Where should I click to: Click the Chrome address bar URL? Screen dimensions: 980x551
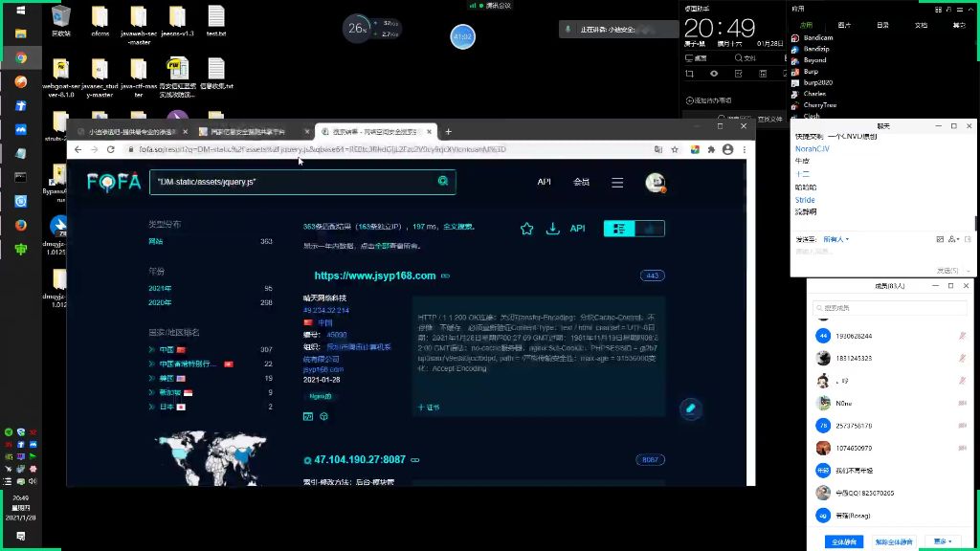point(323,149)
